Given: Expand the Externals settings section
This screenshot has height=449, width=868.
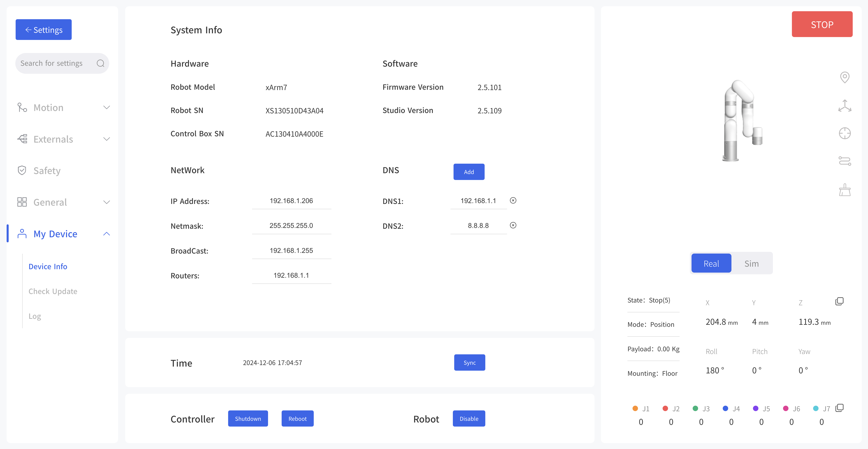Looking at the screenshot, I should (x=107, y=139).
